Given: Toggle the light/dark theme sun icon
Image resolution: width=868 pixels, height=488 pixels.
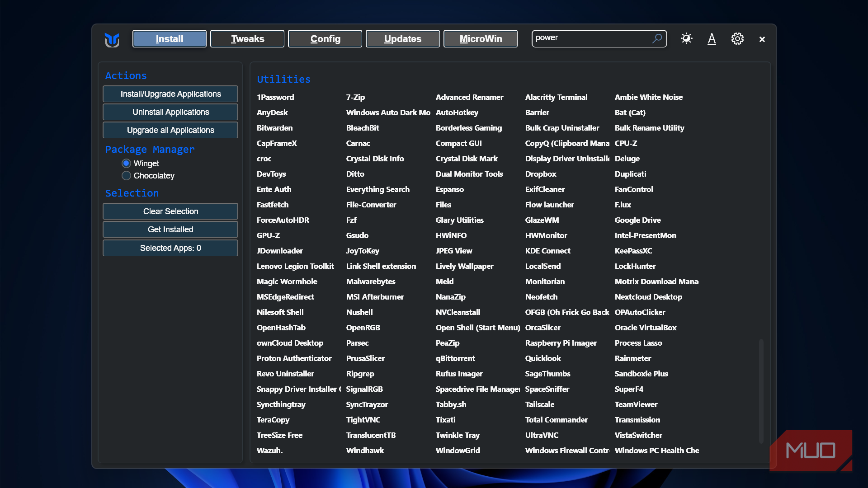Looking at the screenshot, I should pyautogui.click(x=686, y=39).
